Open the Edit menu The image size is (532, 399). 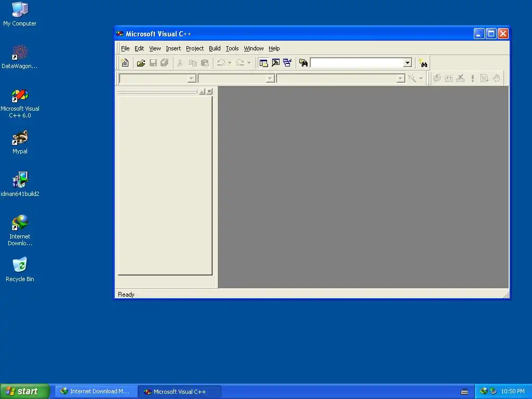139,48
